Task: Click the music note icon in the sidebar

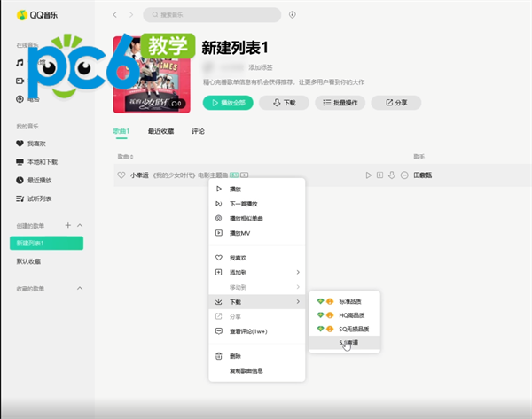Action: [x=20, y=63]
